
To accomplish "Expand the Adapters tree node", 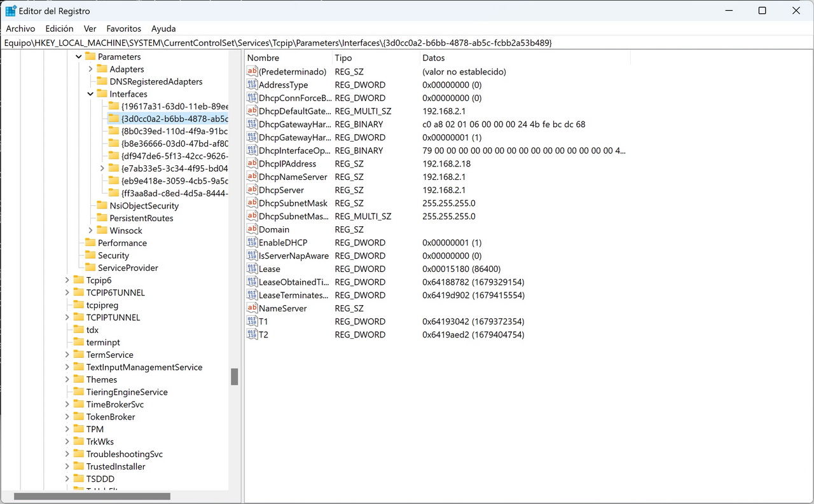I will click(x=90, y=69).
